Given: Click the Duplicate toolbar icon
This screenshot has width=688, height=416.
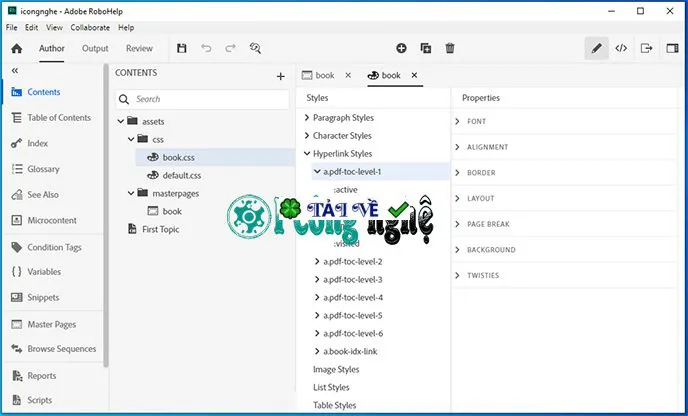Looking at the screenshot, I should click(x=426, y=48).
